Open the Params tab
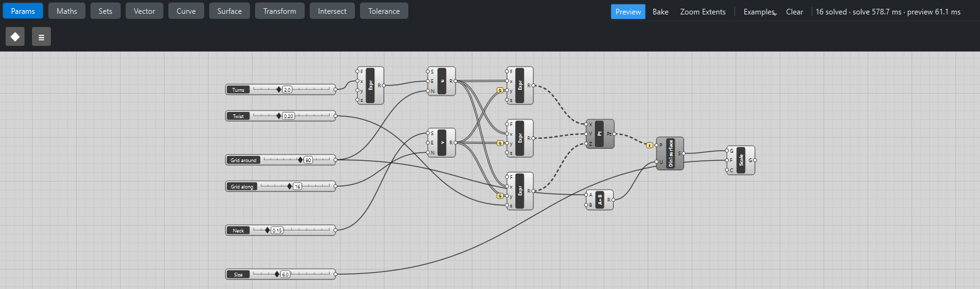This screenshot has height=289, width=980. [x=23, y=11]
